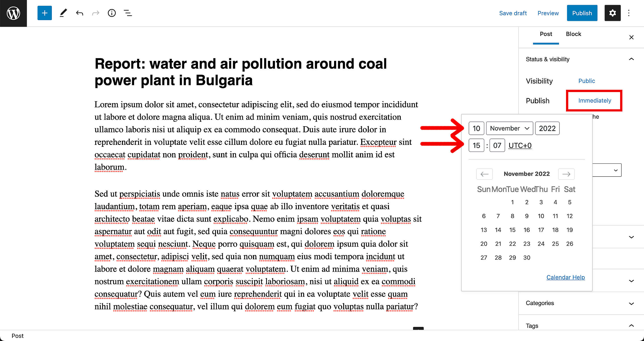Go to previous month in calendar

[485, 174]
